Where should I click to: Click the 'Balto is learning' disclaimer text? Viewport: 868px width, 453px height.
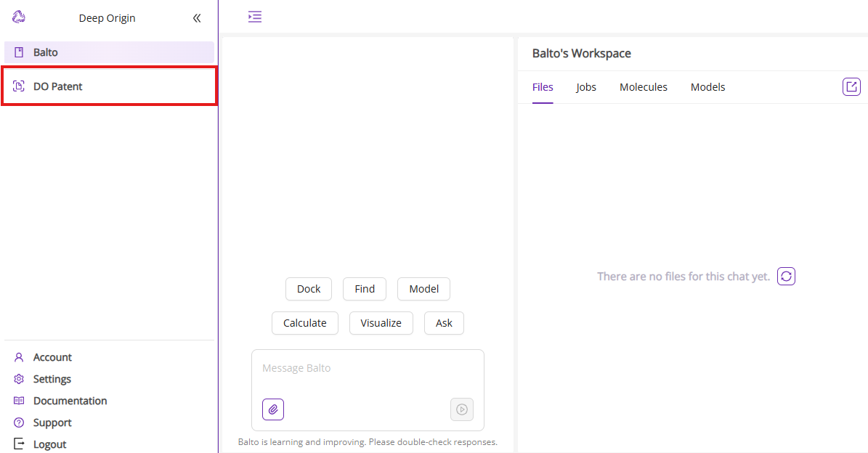(x=368, y=442)
